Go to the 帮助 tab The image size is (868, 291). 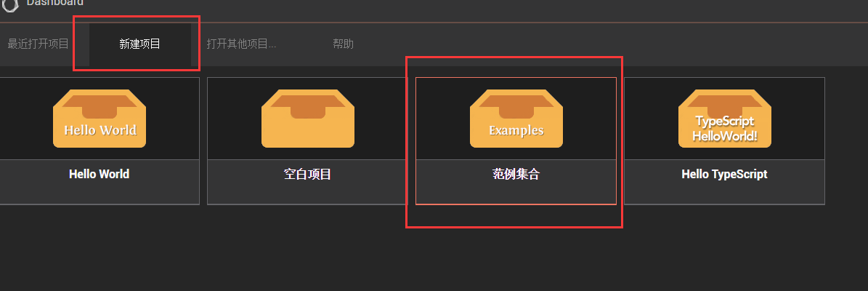[x=344, y=44]
